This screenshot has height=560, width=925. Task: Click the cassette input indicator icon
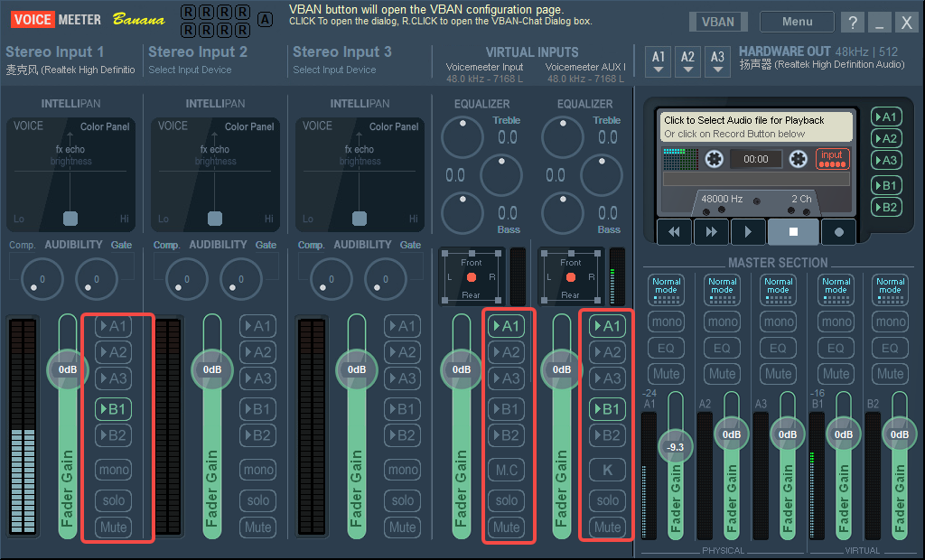[x=832, y=159]
